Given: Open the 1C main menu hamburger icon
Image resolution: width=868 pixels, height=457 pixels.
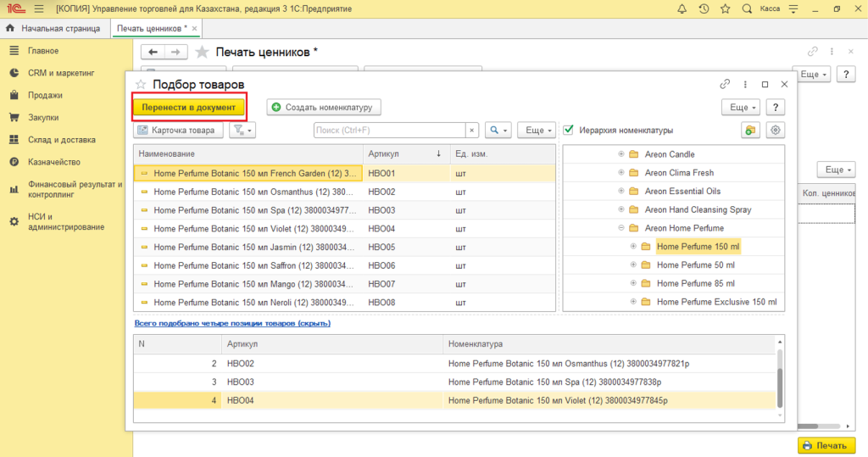Looking at the screenshot, I should click(39, 8).
